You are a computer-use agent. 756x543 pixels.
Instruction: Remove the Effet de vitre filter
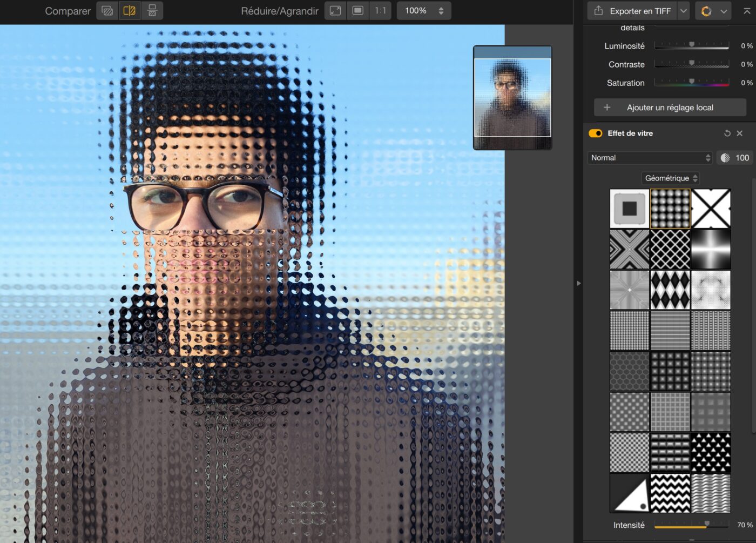pos(740,133)
